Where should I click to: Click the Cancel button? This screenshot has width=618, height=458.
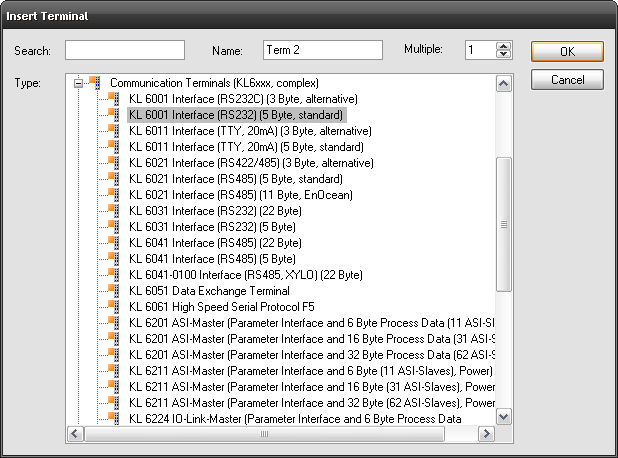point(567,80)
